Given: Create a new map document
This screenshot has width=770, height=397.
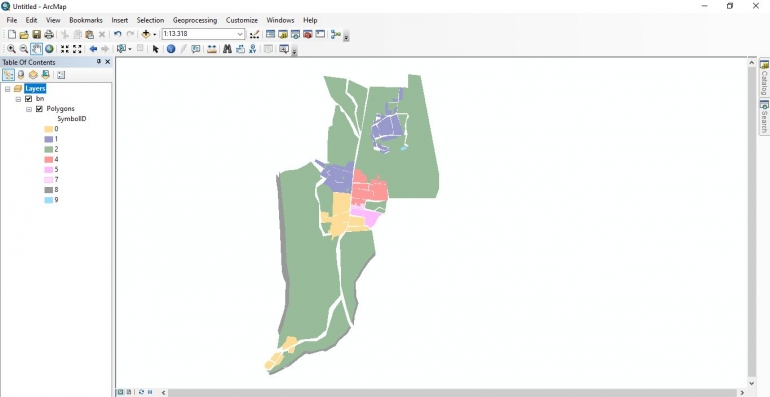Looking at the screenshot, I should tap(12, 34).
